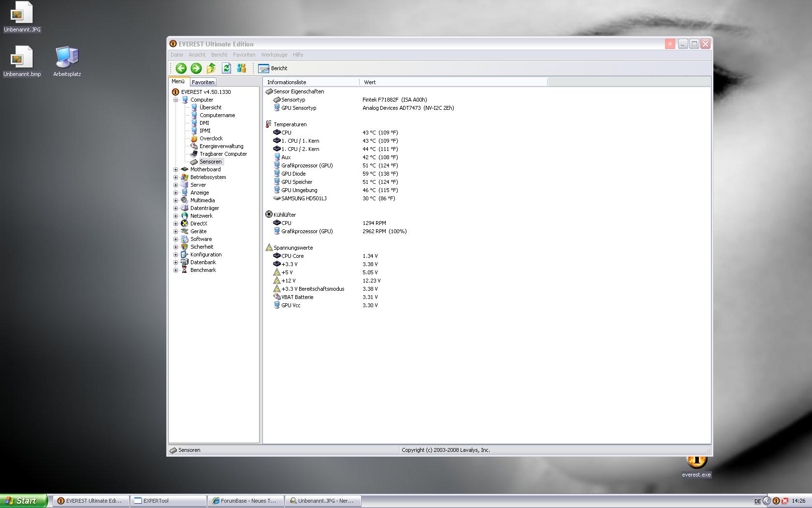Click the Tragbarer Computer laptop icon

point(194,154)
